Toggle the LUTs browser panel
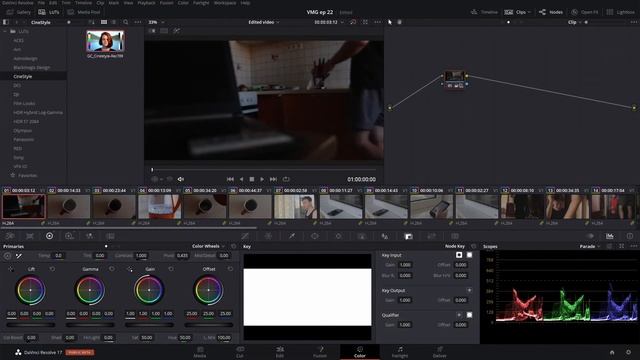Viewport: 640px width, 360px height. (x=49, y=12)
